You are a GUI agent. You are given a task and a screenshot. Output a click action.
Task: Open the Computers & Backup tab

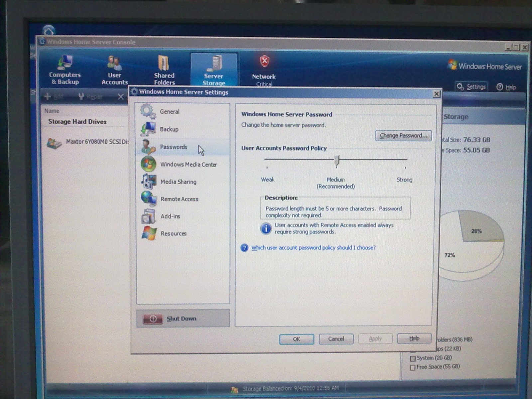pos(65,70)
